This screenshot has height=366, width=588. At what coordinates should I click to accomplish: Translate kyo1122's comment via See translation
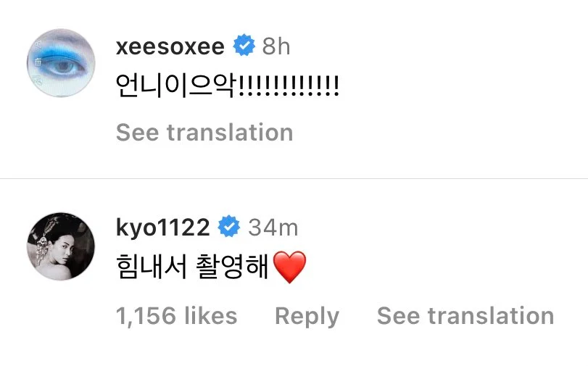pos(465,316)
